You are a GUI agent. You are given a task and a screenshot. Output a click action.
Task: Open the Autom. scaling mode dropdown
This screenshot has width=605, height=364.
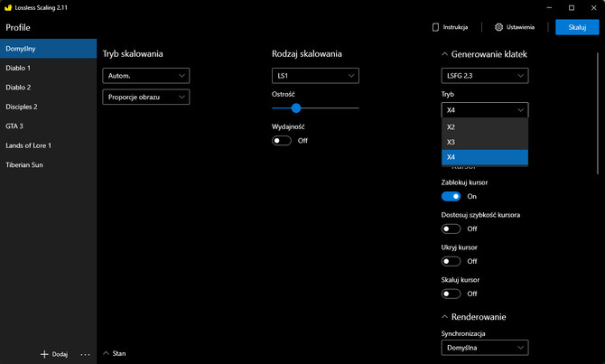(146, 76)
